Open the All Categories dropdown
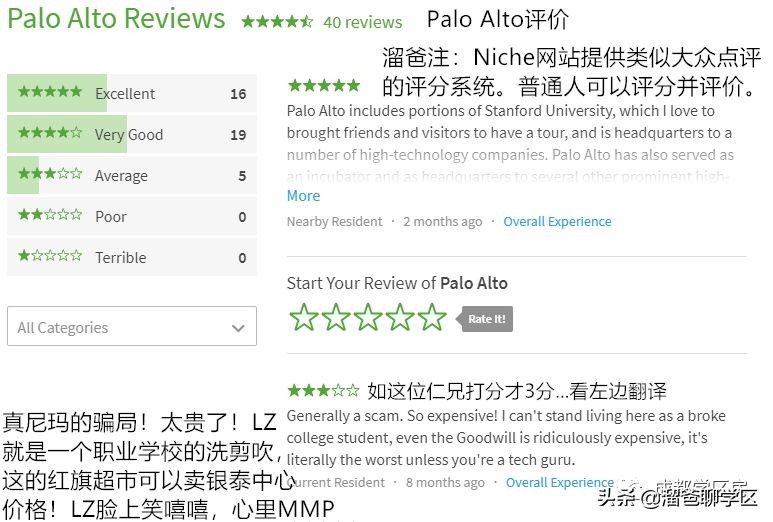 132,326
